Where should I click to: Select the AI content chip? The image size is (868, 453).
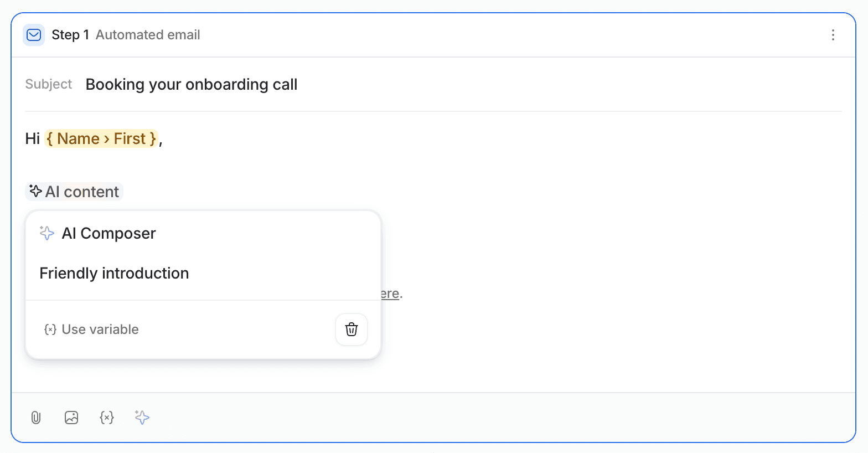74,191
